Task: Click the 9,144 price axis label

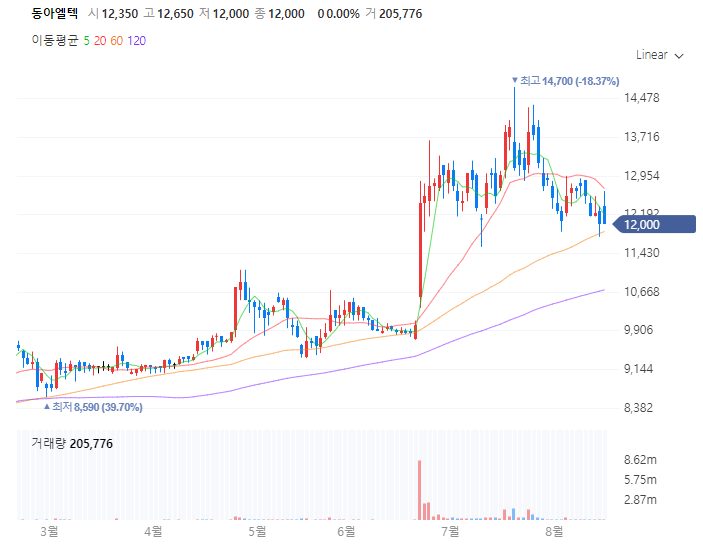Action: [x=639, y=369]
